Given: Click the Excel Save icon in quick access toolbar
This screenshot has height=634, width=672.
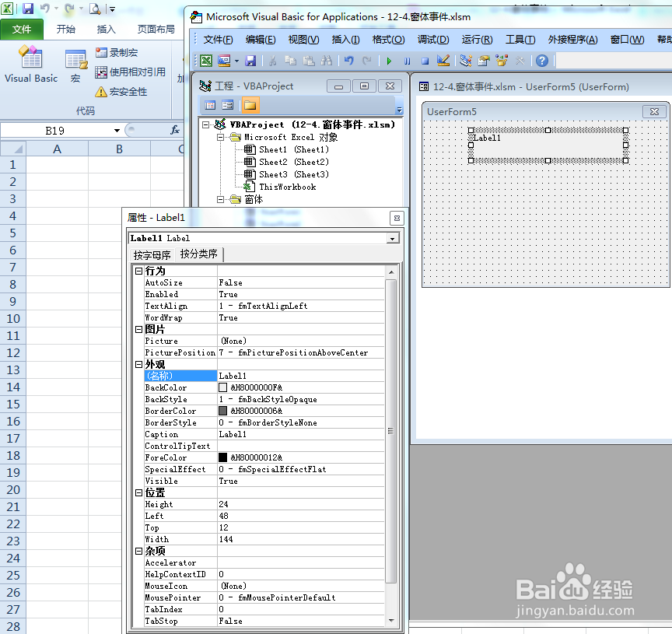Looking at the screenshot, I should point(28,8).
